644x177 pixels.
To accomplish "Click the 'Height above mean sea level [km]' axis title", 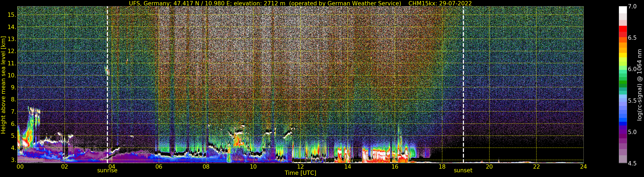I will tap(3, 85).
